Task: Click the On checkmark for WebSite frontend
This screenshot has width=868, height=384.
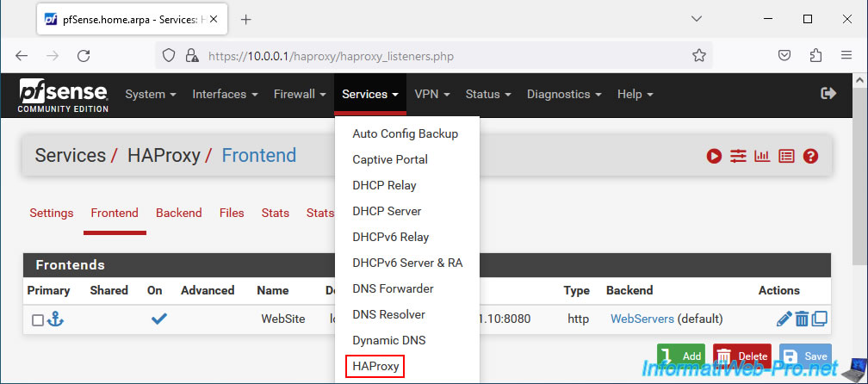Action: coord(158,319)
